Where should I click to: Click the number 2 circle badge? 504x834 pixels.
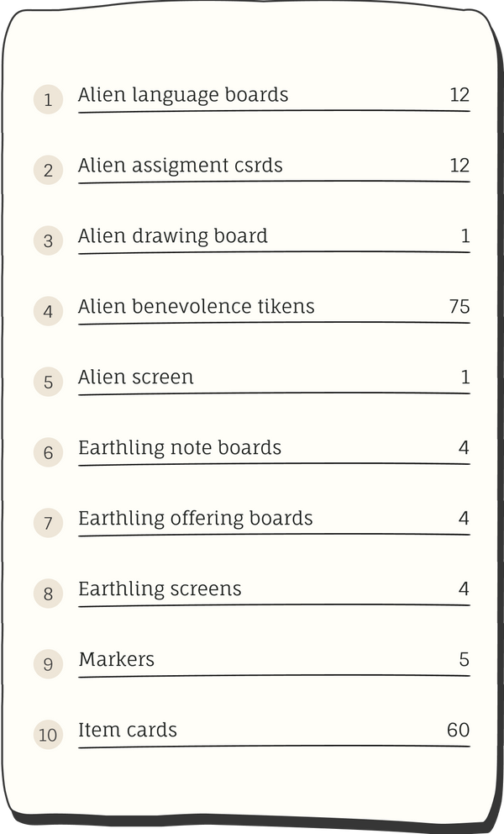(48, 170)
